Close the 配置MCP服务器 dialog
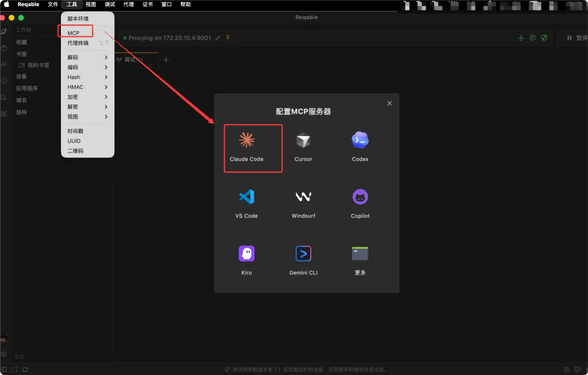The image size is (588, 375). pyautogui.click(x=389, y=103)
